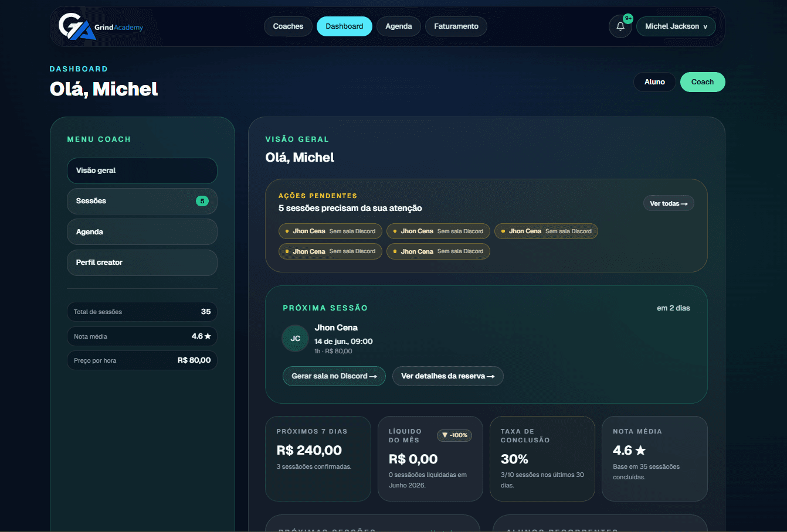Click the Jhon Cena name in Próxima Sessão
Image resolution: width=787 pixels, height=532 pixels.
(336, 328)
